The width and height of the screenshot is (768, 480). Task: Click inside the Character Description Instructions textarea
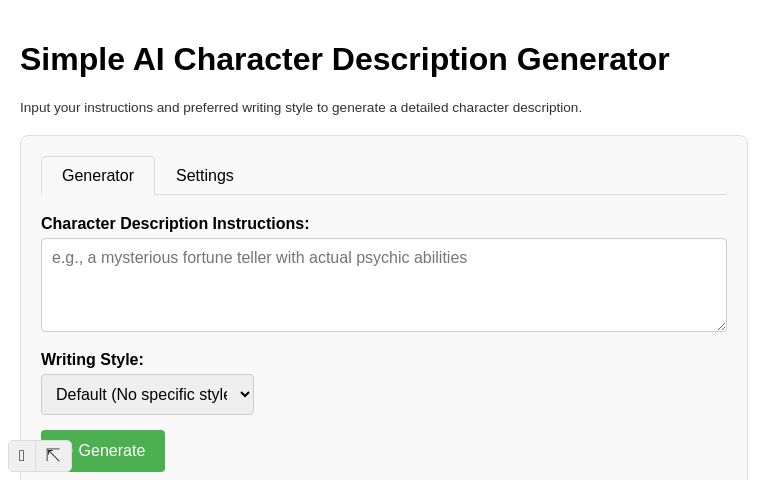(x=383, y=284)
